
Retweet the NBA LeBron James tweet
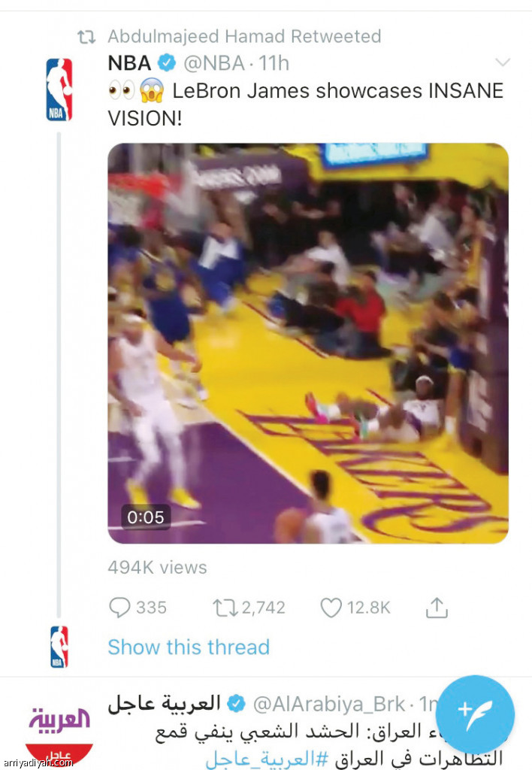click(x=225, y=608)
